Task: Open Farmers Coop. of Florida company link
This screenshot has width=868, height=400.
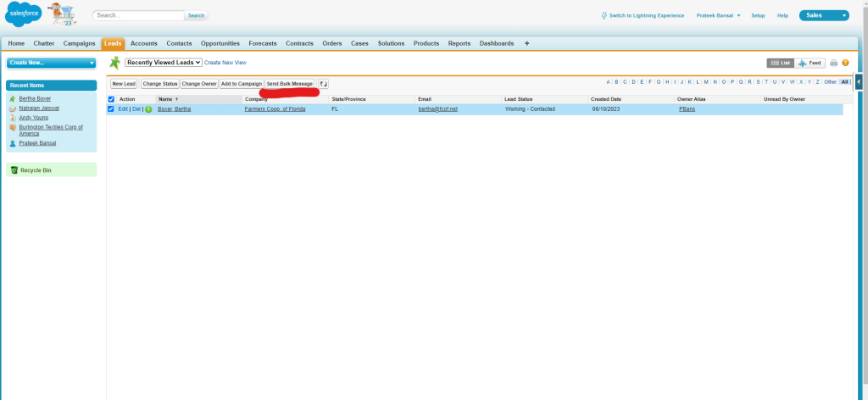Action: tap(275, 109)
